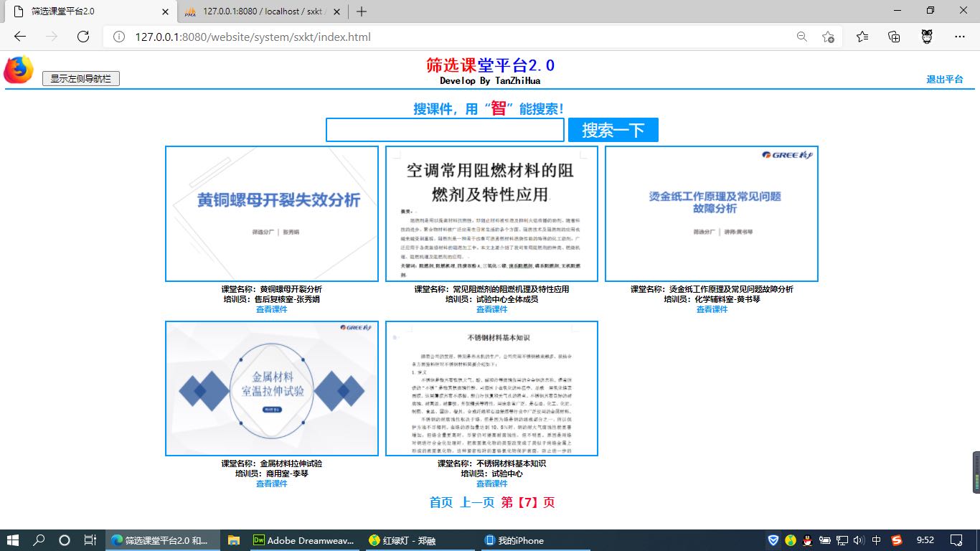Open the Favorites list icon
980x551 pixels.
862,37
